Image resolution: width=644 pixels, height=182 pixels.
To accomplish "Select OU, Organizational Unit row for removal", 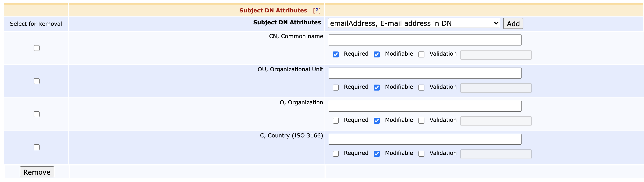I will pos(37,81).
